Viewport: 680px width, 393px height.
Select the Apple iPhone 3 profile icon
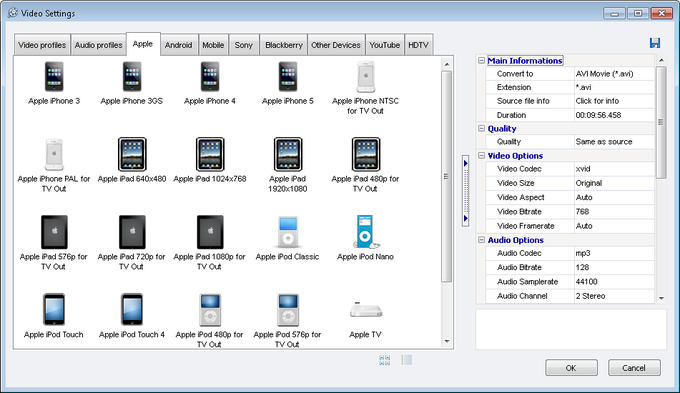pyautogui.click(x=54, y=77)
